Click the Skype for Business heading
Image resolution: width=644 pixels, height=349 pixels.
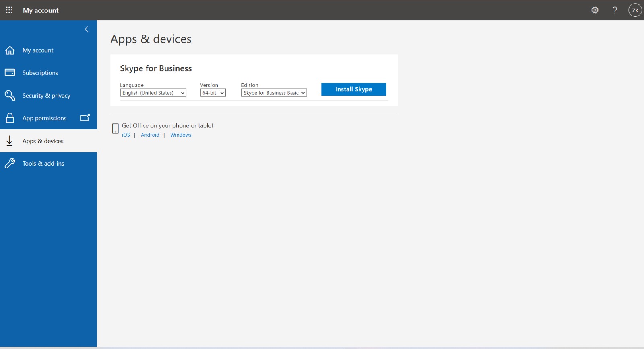156,68
